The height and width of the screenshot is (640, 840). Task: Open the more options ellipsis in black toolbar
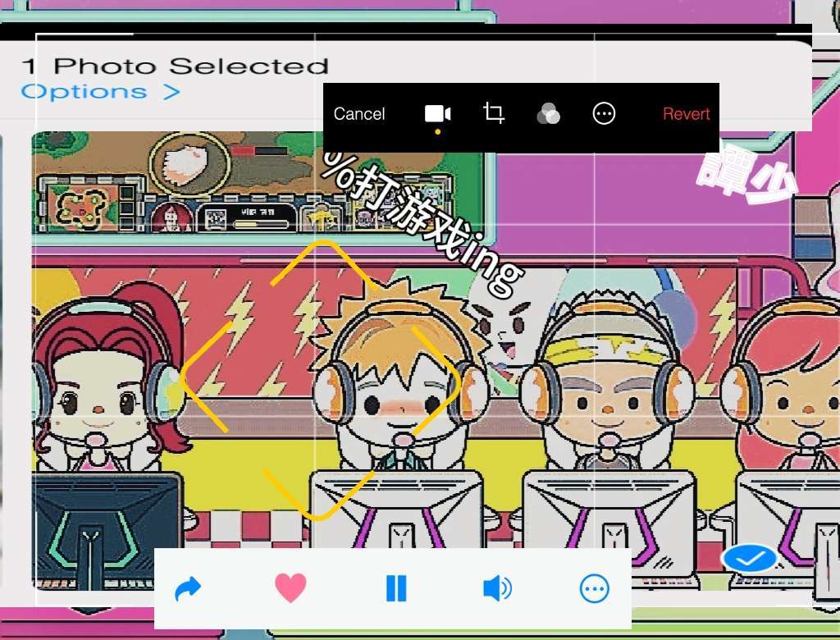[604, 113]
